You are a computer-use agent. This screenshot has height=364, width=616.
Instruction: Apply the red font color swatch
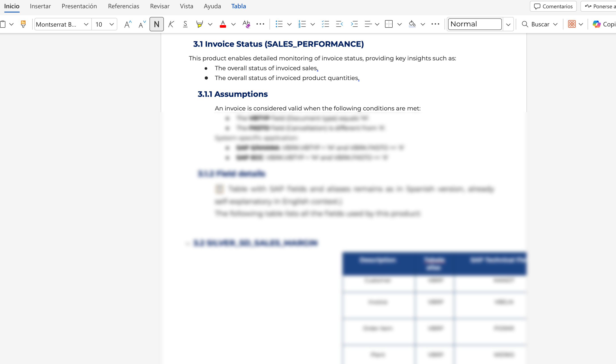(x=223, y=24)
